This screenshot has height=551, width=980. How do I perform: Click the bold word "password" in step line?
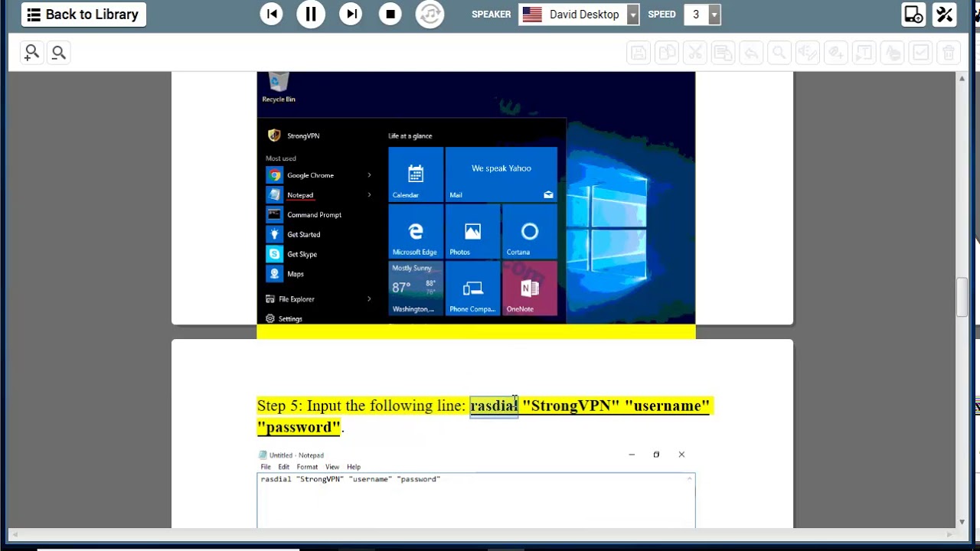point(299,427)
